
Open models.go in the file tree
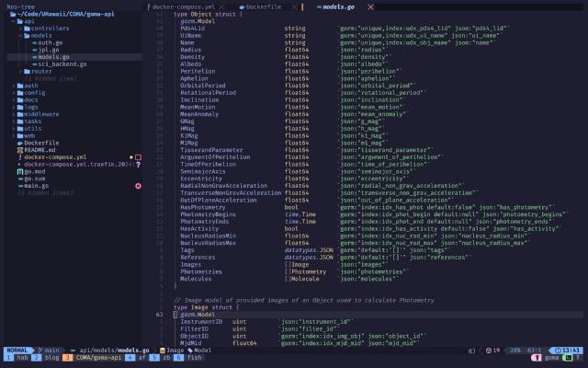pyautogui.click(x=53, y=57)
